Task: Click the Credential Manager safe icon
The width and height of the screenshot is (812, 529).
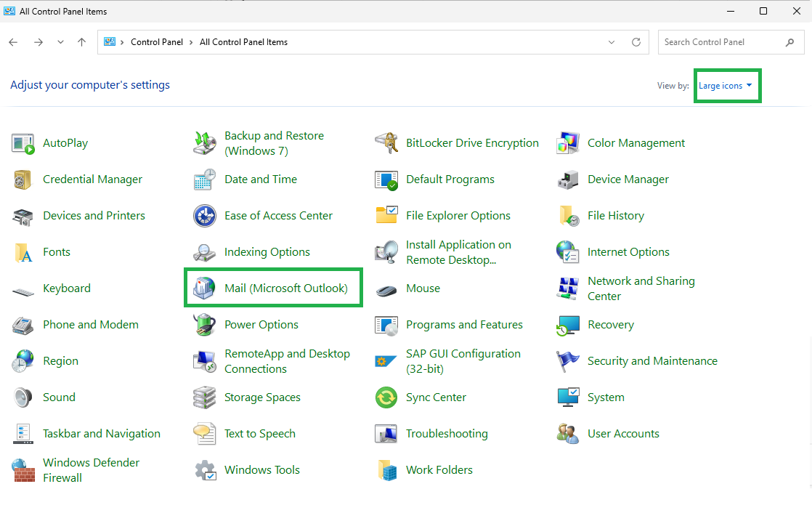Action: coord(23,179)
